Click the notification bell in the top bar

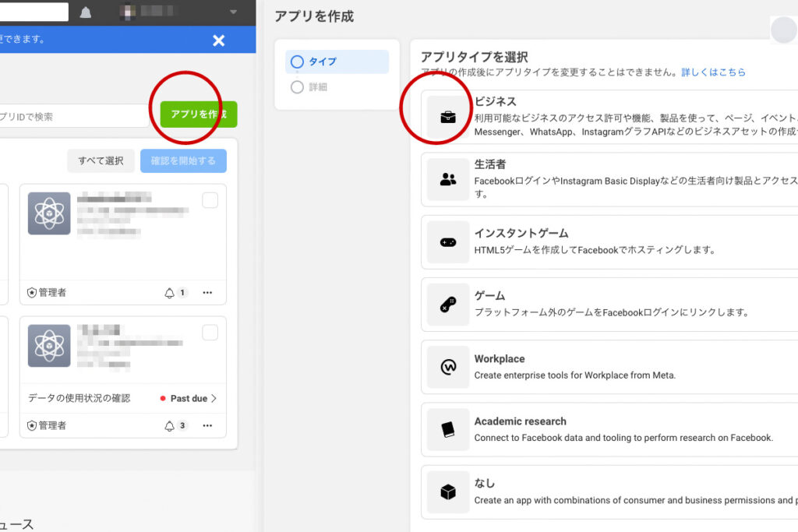click(x=86, y=12)
